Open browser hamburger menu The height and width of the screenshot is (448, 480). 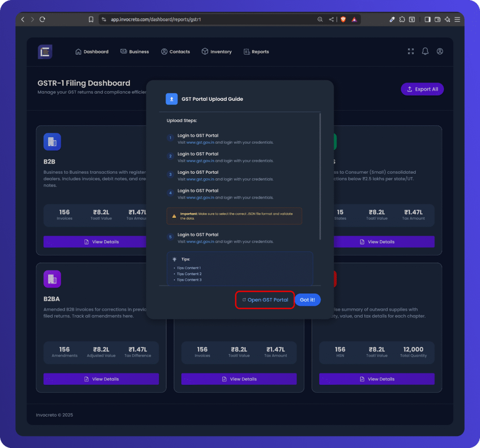457,19
